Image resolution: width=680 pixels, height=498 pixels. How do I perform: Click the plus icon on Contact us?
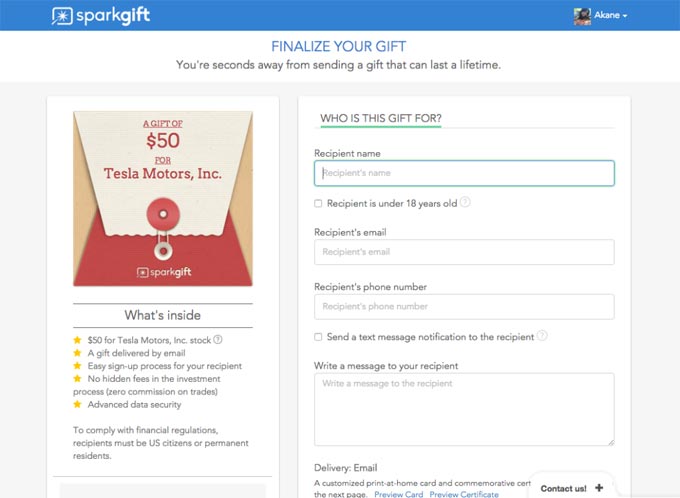pos(598,488)
